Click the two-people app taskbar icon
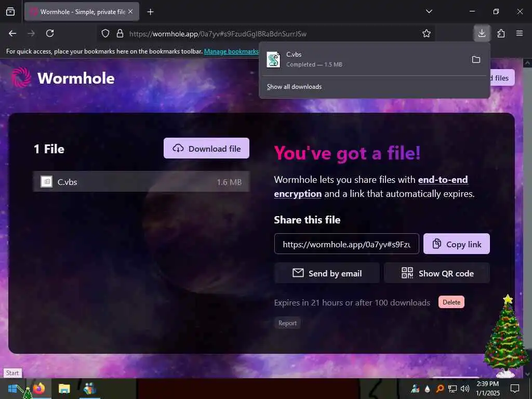The height and width of the screenshot is (399, 532). (x=89, y=389)
